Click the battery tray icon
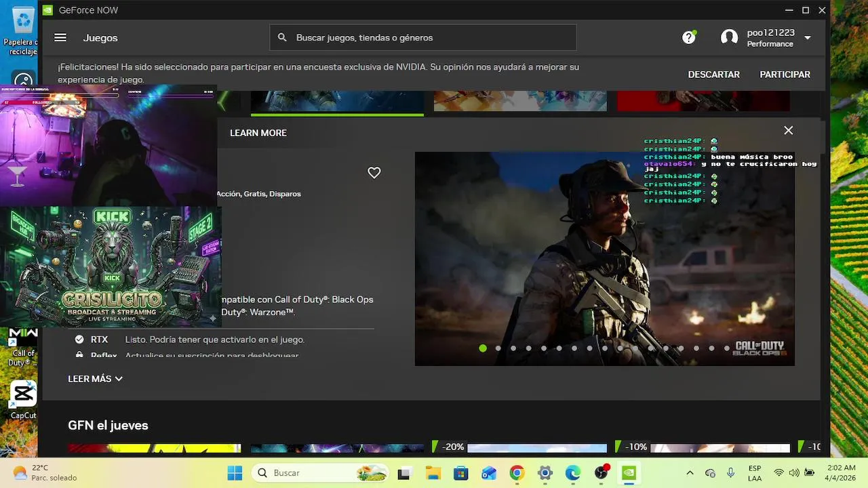This screenshot has width=868, height=488. [x=810, y=473]
